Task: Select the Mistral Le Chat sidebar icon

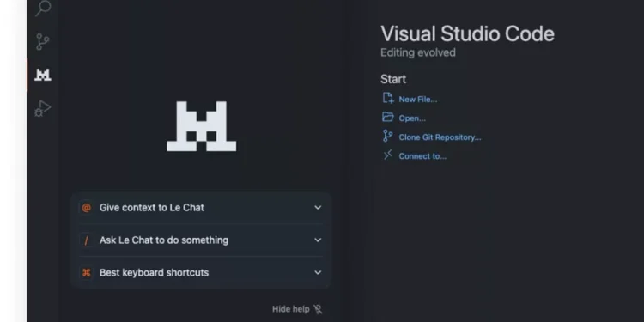Action: pos(43,75)
